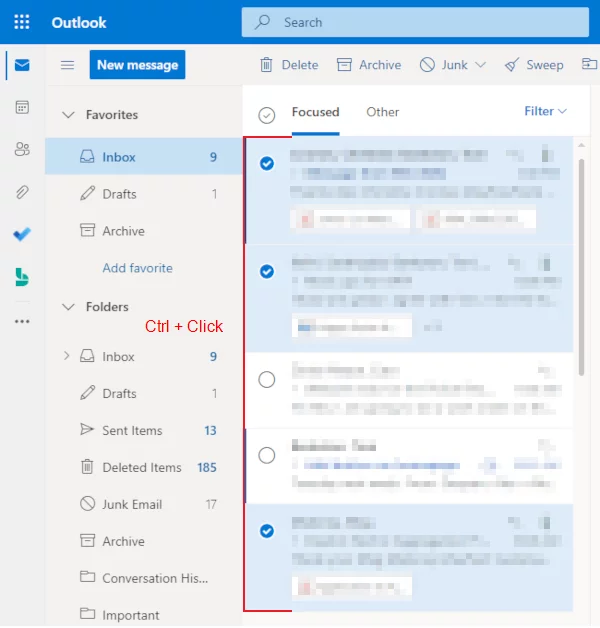
Task: Click the Delete button label
Action: (300, 65)
